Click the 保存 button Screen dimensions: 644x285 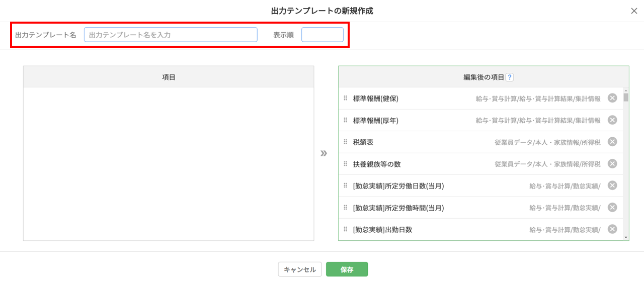[347, 269]
